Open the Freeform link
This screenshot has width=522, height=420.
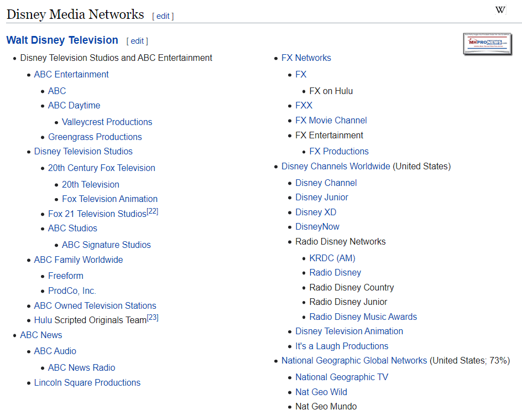tap(66, 276)
